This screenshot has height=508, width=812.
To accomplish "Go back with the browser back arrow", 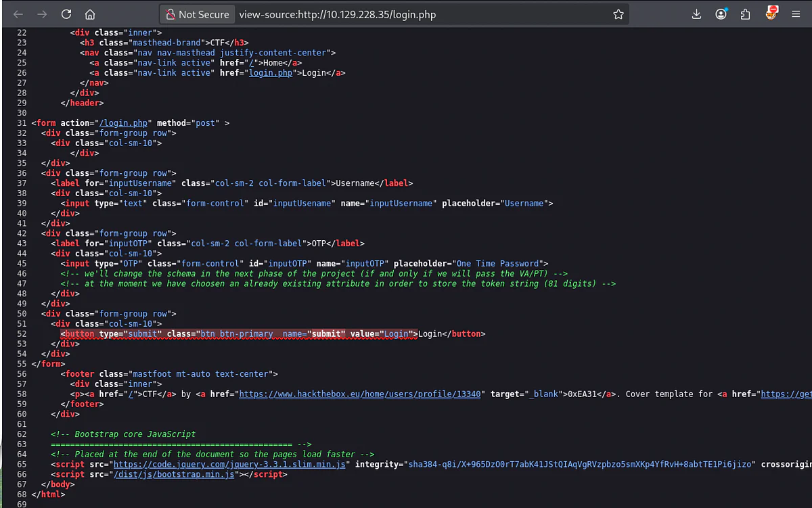I will pyautogui.click(x=18, y=14).
